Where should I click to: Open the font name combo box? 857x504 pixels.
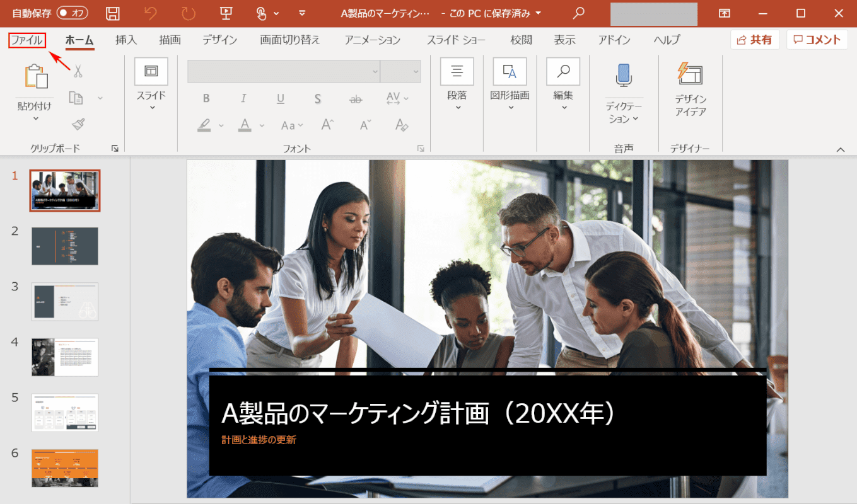(x=284, y=71)
